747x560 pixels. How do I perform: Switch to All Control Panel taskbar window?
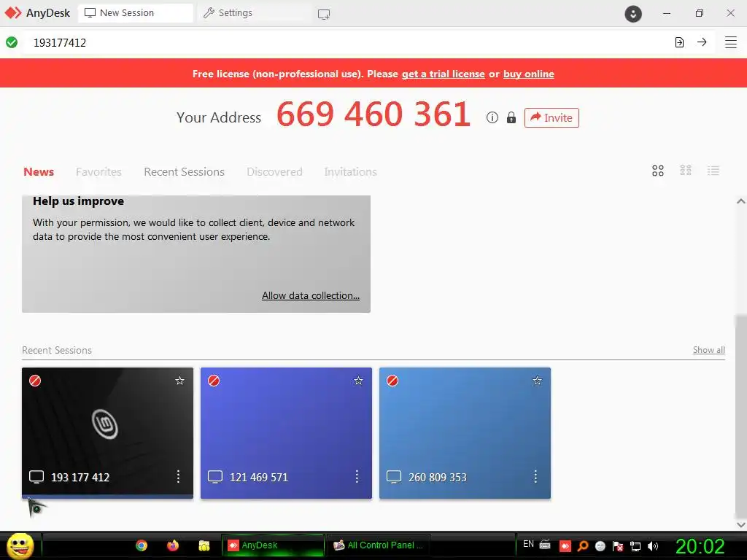pyautogui.click(x=379, y=545)
